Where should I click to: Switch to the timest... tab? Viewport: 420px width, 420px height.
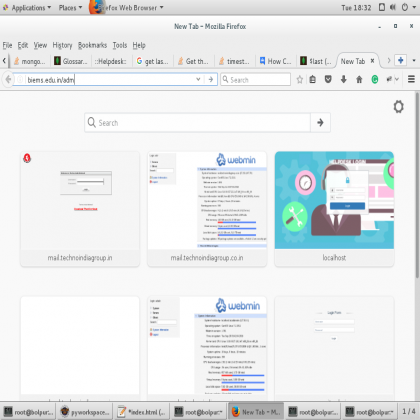[x=234, y=61]
